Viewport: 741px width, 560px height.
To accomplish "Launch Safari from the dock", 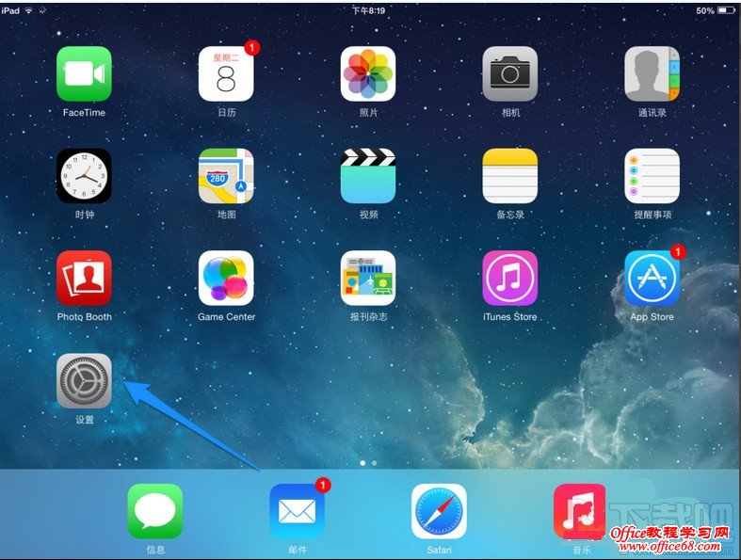I will pyautogui.click(x=439, y=511).
